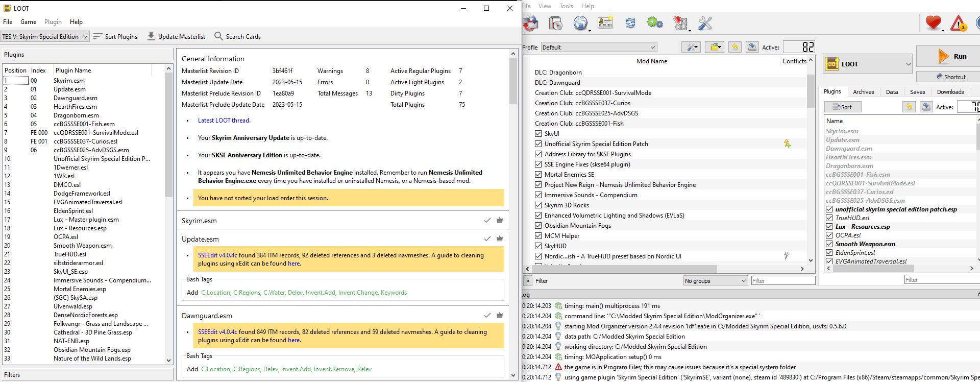This screenshot has width=980, height=382.
Task: Click the blue Refresh arrows in Mod Organizer
Action: coord(630,23)
